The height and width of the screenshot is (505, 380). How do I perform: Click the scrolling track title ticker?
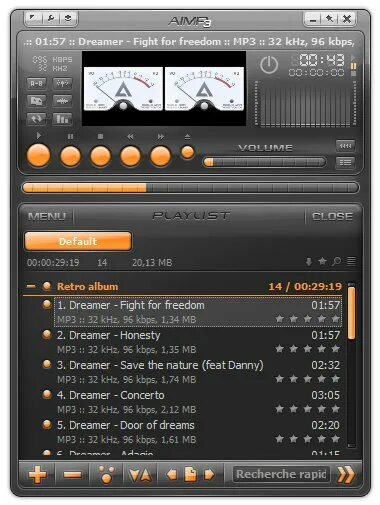click(x=189, y=42)
